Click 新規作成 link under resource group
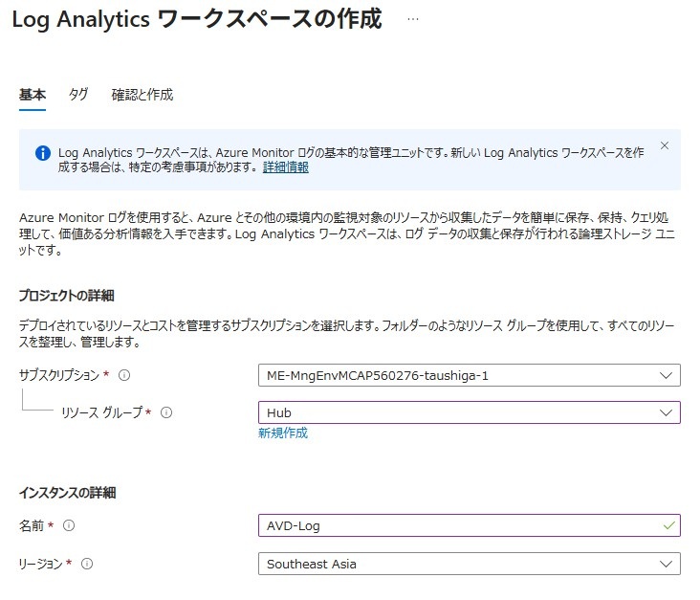Screen dimensions: 700x600 [283, 433]
